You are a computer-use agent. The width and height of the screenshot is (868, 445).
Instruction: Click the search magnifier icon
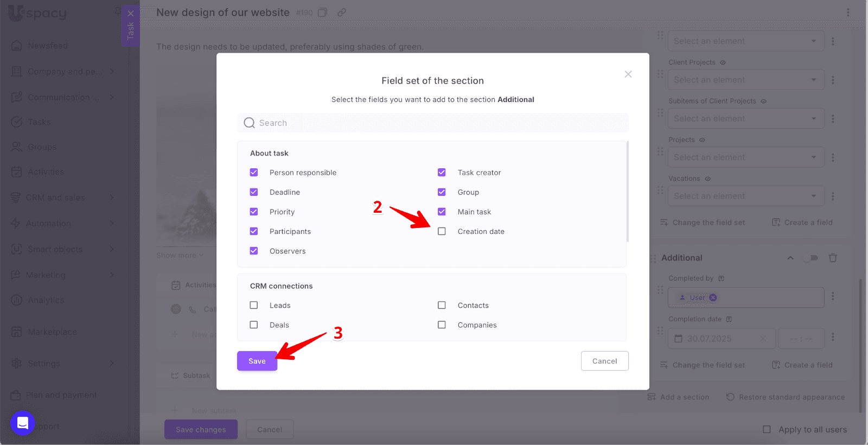[x=249, y=123]
